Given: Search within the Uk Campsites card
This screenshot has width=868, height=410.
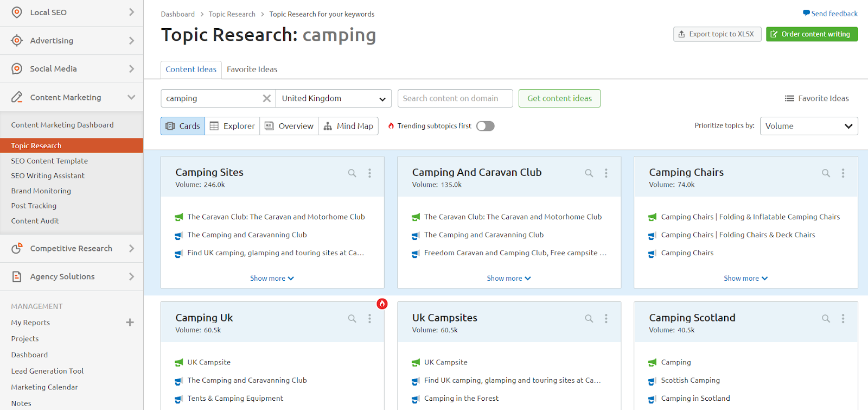Looking at the screenshot, I should (x=589, y=319).
